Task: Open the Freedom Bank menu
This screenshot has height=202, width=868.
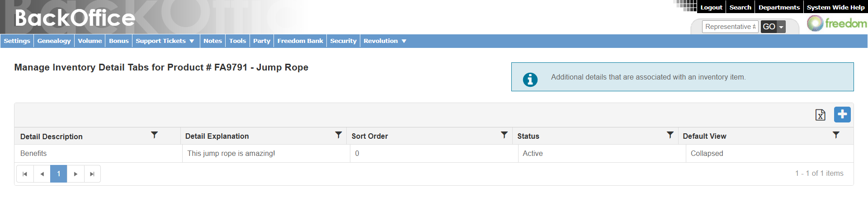Action: (300, 41)
